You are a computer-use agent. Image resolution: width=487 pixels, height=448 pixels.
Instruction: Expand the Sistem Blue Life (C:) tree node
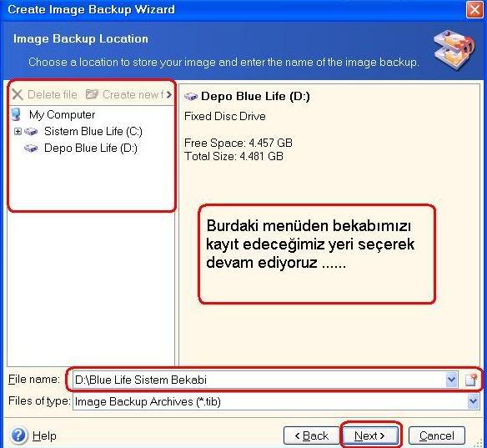(x=18, y=132)
